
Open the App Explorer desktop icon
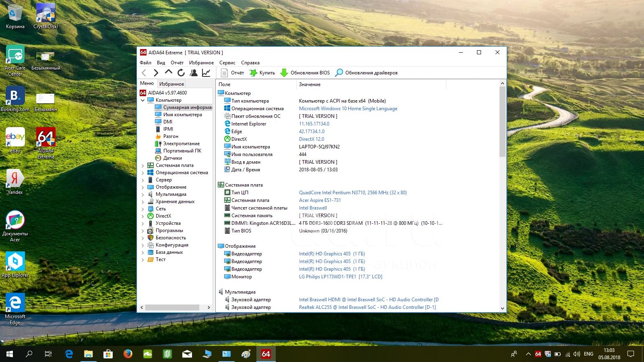point(15,265)
